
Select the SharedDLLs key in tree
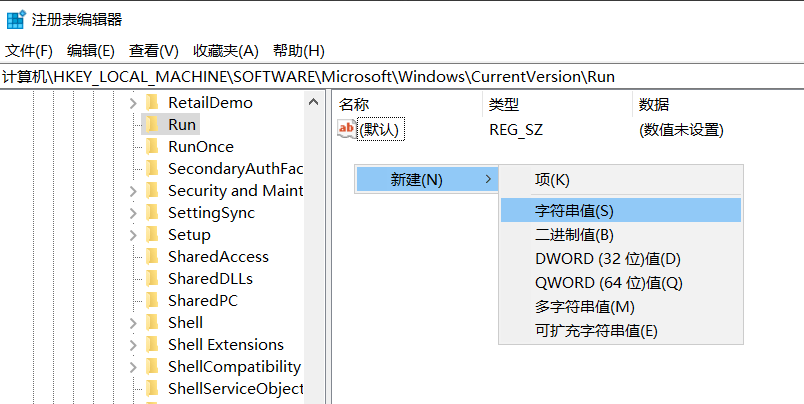(210, 278)
